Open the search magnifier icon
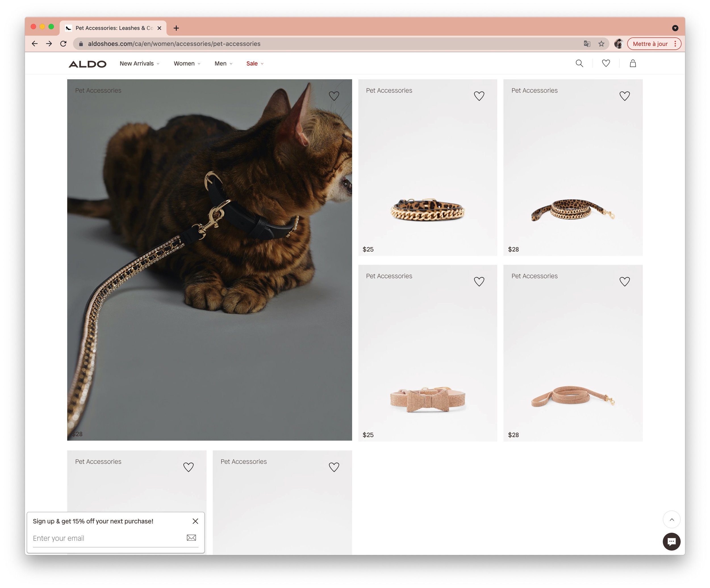 579,64
